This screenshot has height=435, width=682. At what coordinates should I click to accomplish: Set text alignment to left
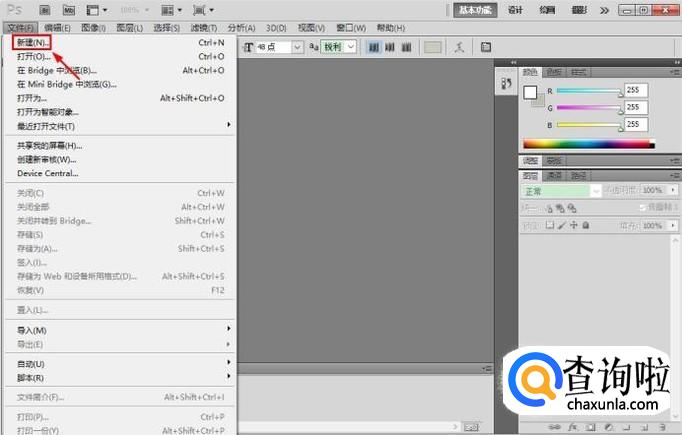pyautogui.click(x=374, y=47)
